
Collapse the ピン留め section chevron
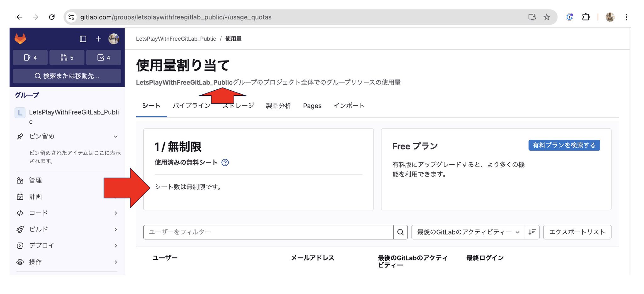116,136
